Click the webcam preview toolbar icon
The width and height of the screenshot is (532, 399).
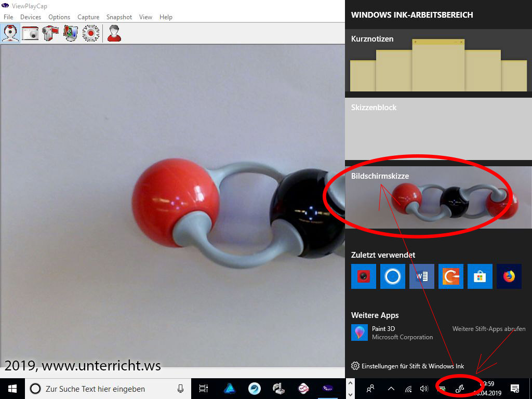[11, 33]
